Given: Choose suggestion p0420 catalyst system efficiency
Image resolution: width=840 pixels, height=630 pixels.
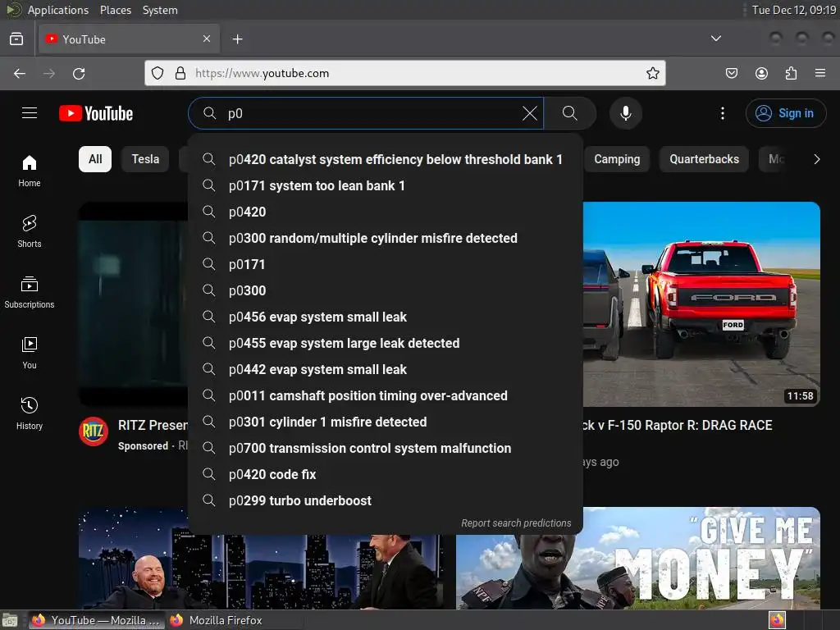Looking at the screenshot, I should (x=386, y=159).
